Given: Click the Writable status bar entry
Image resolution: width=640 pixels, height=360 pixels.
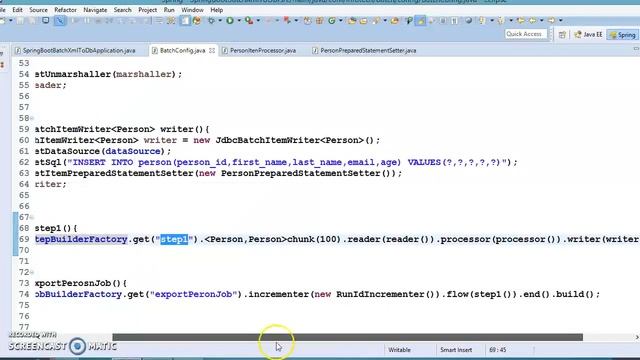Looking at the screenshot, I should [399, 350].
